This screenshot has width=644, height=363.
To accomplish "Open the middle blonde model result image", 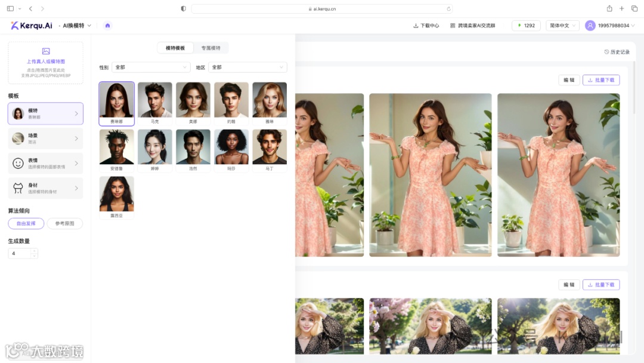I will pyautogui.click(x=431, y=326).
